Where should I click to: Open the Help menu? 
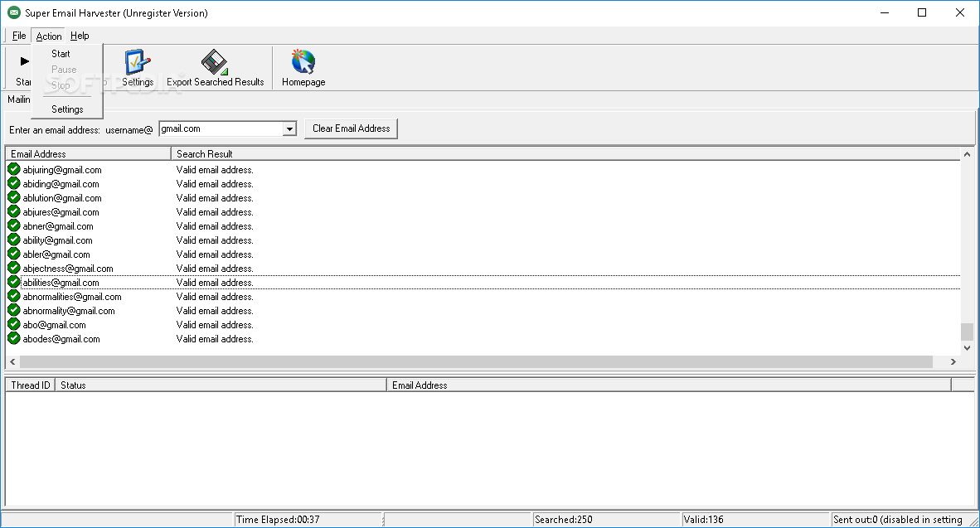click(80, 36)
